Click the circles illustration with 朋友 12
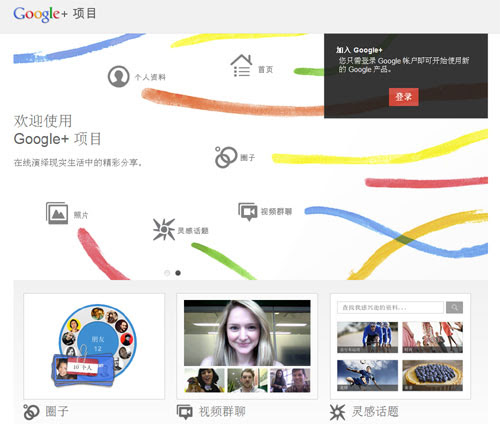Viewport: 500px width, 424px height. coord(94,345)
